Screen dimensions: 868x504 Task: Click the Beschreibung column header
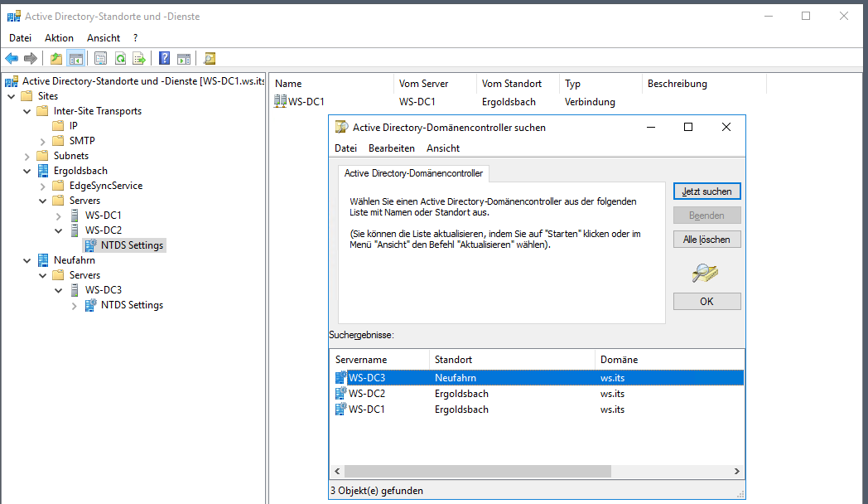704,84
